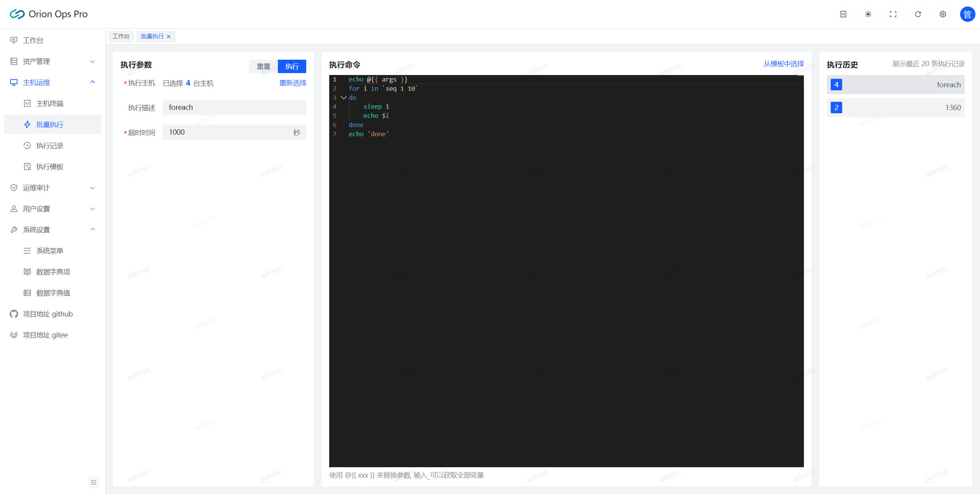This screenshot has width=980, height=494.
Task: Click the blue user avatar
Action: (x=967, y=14)
